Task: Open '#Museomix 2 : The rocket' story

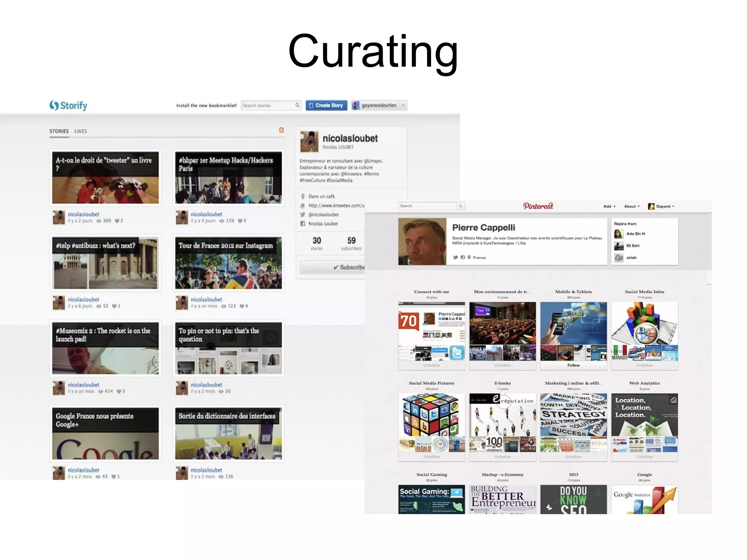Action: click(105, 348)
